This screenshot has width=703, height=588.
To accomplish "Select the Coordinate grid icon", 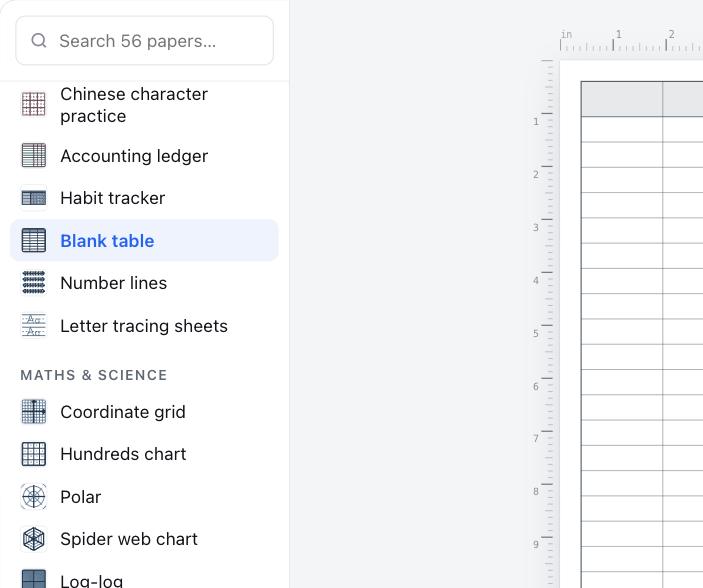I will click(x=34, y=412).
